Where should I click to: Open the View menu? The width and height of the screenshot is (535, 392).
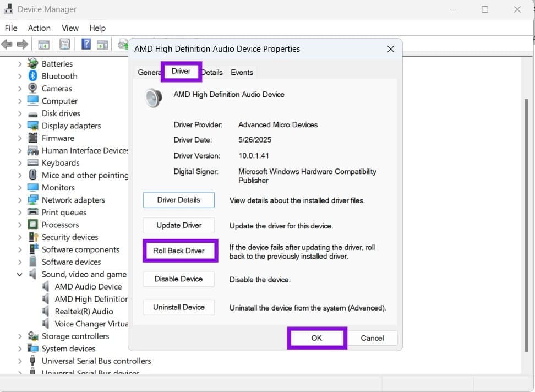coord(70,28)
